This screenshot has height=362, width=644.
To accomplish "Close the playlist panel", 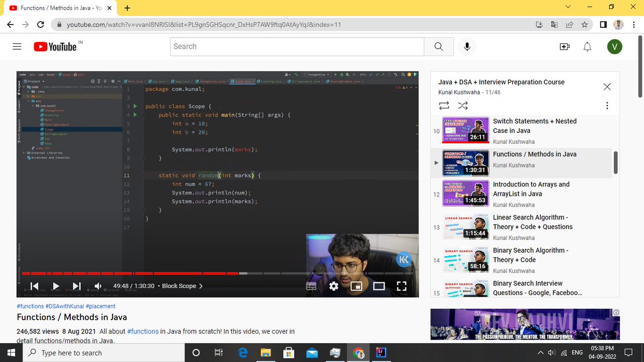I will [607, 86].
